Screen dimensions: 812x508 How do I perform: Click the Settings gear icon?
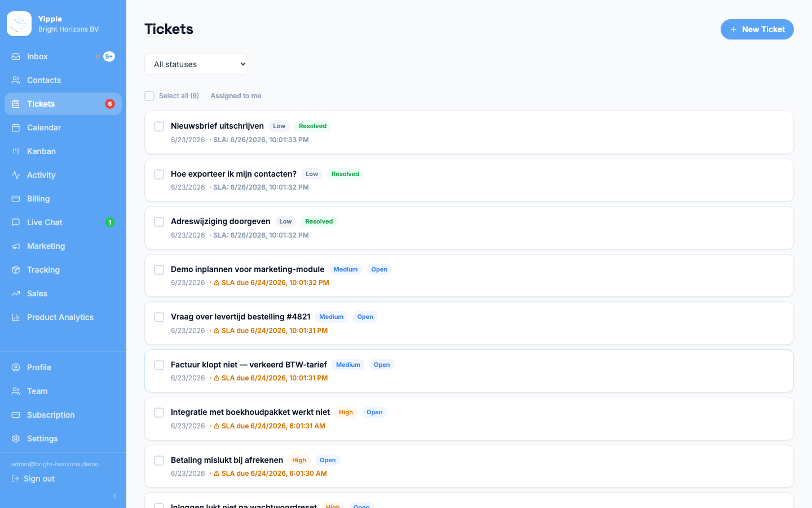click(x=16, y=439)
